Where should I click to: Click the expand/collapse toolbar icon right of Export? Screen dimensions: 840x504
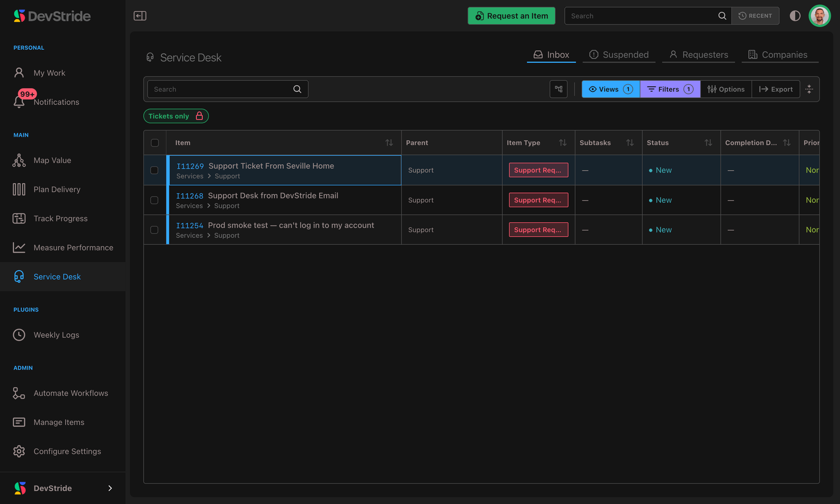pyautogui.click(x=809, y=89)
